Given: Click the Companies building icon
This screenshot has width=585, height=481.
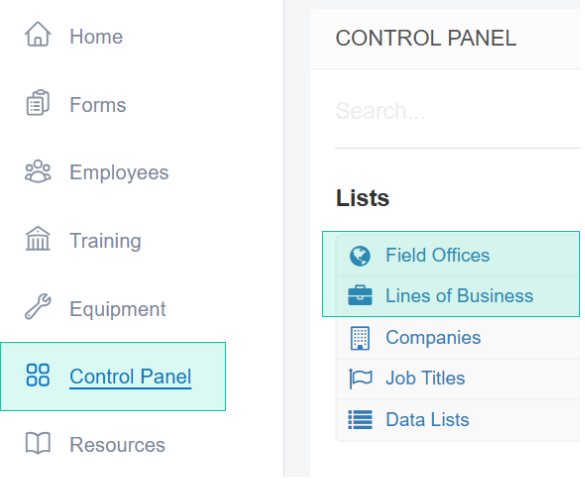Looking at the screenshot, I should (360, 338).
